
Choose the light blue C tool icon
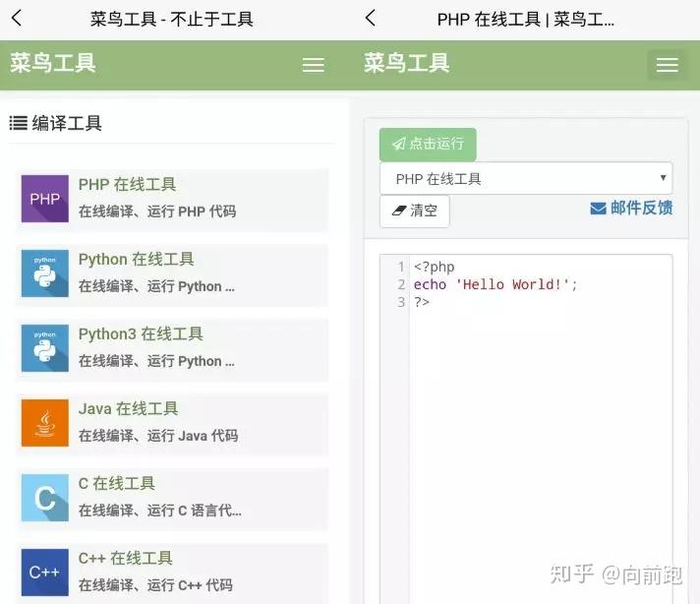tap(45, 498)
